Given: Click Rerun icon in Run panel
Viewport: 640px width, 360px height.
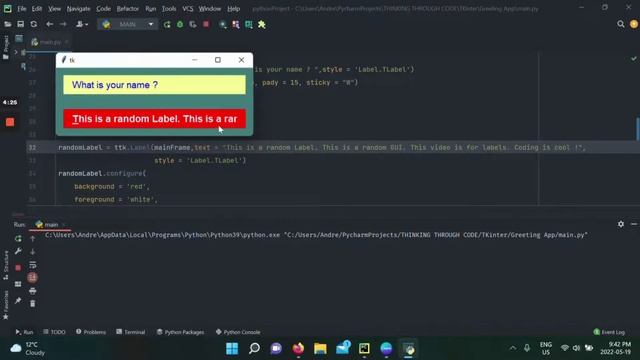Looking at the screenshot, I should pos(18,238).
